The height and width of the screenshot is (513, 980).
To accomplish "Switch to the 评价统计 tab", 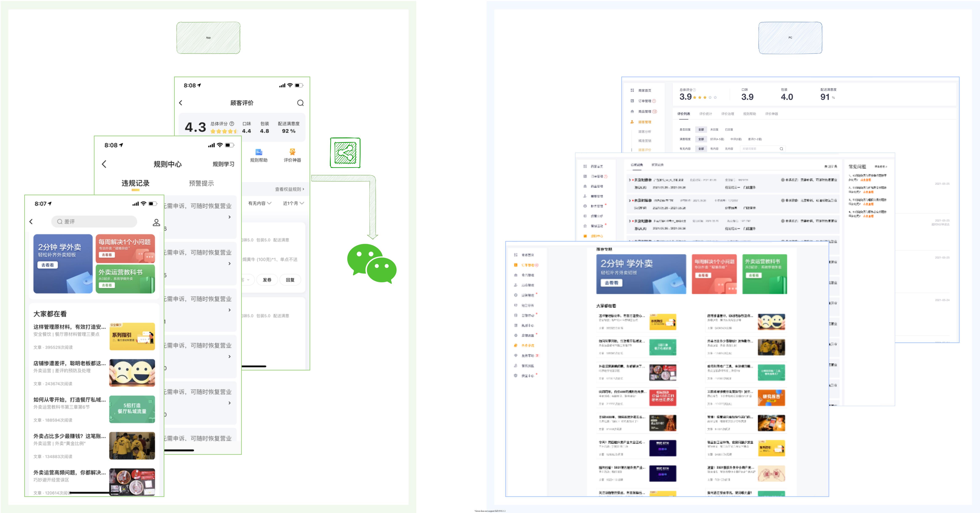I will pos(706,114).
